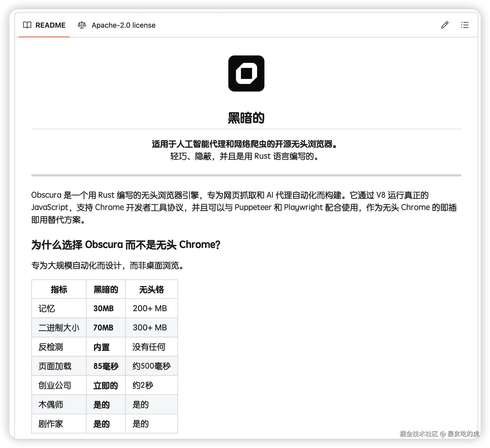
Task: Click the Obscura intro paragraph
Action: (x=244, y=207)
